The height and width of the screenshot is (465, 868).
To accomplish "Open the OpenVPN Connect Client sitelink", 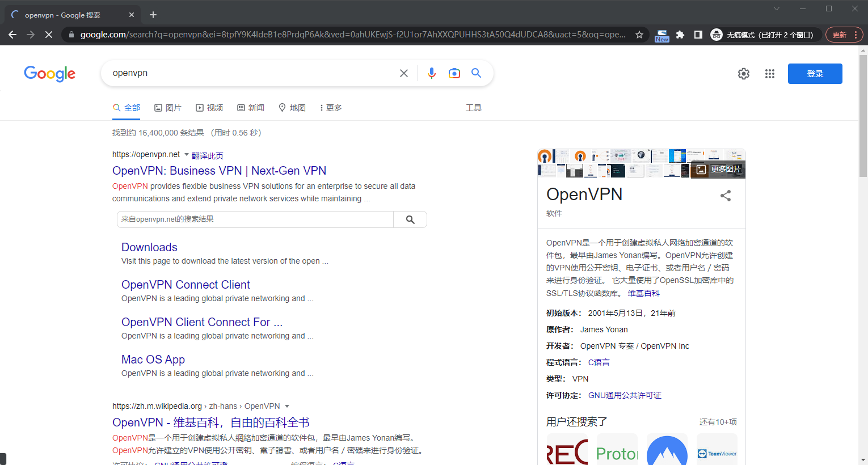I will pos(186,285).
